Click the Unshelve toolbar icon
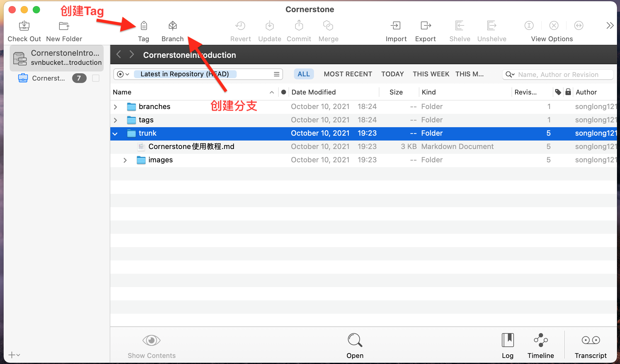620x364 pixels. tap(492, 26)
